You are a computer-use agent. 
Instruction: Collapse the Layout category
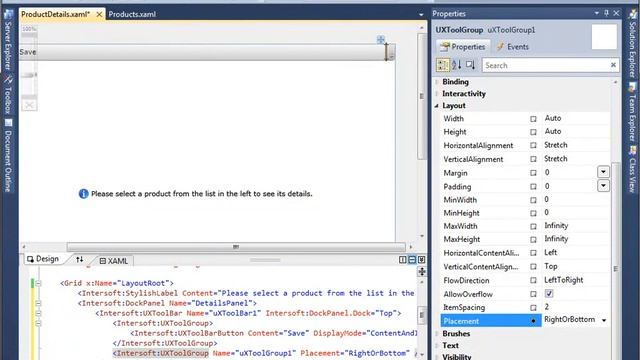437,106
